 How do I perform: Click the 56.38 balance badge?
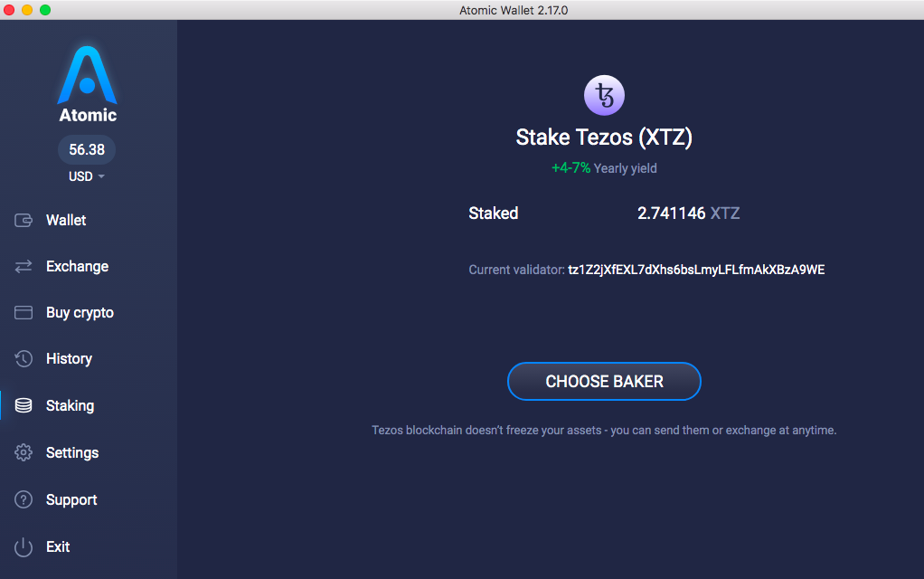tap(87, 150)
